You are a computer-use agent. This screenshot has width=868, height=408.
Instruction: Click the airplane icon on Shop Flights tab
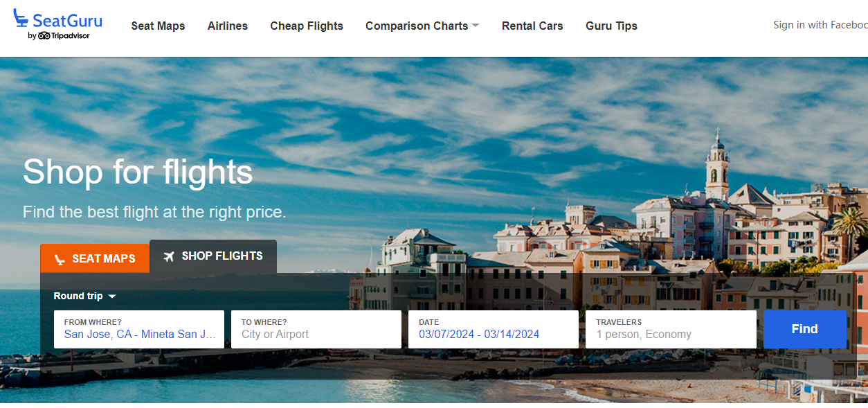[169, 256]
